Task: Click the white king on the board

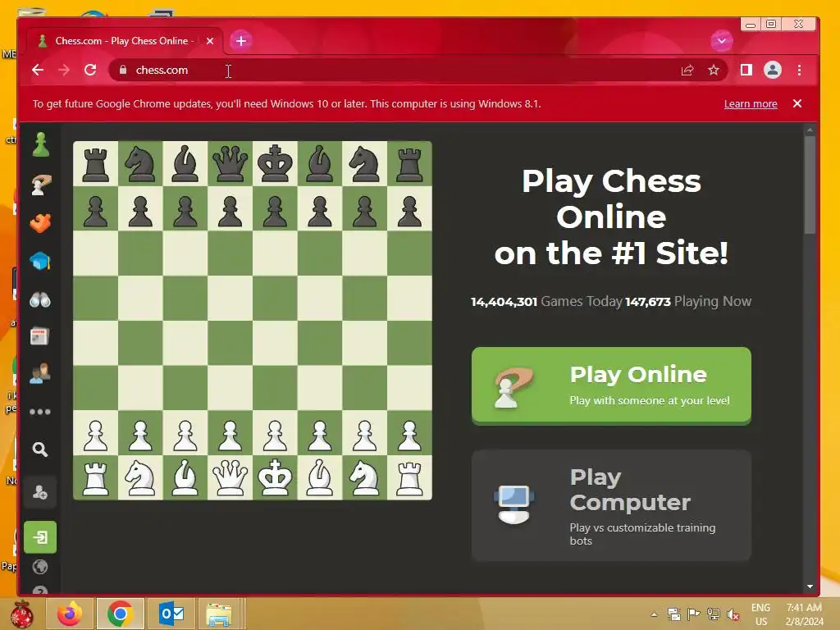Action: [x=275, y=477]
